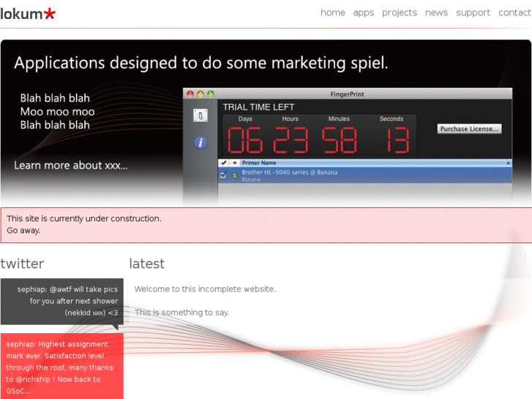Click the lokum logo
The image size is (532, 399).
tap(28, 14)
